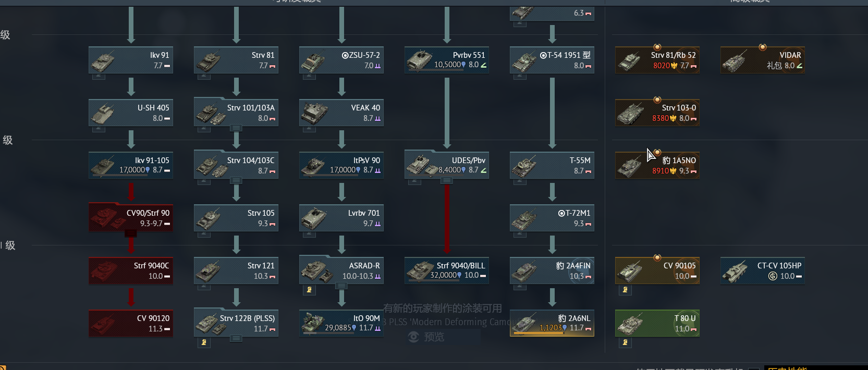
Task: Select the Pvrbv 551 tank destroyer card
Action: pos(447,60)
